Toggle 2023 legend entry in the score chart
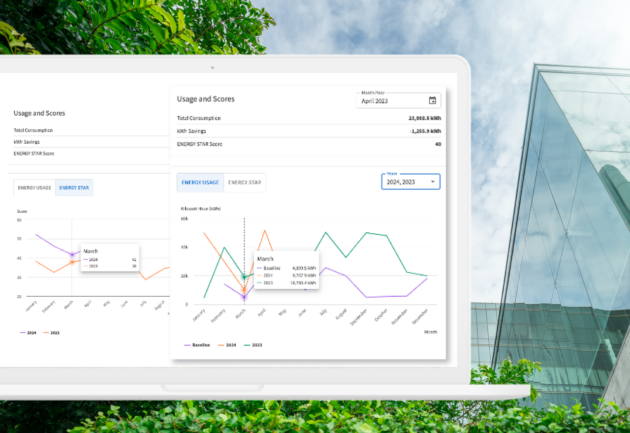630x433 pixels. [x=51, y=333]
